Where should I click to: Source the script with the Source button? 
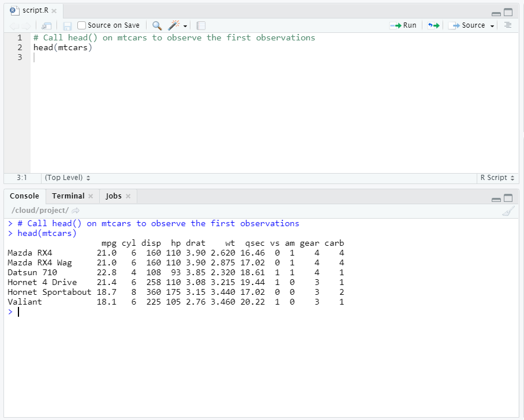[x=467, y=25]
